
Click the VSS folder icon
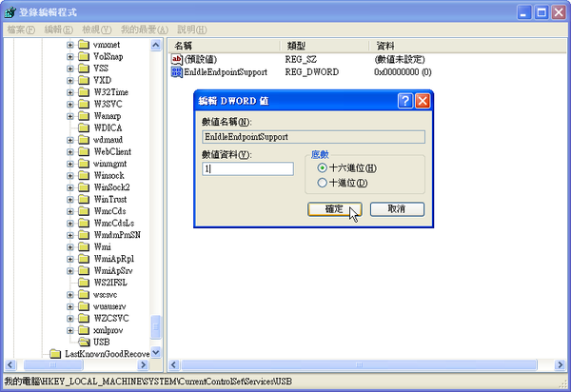(84, 69)
